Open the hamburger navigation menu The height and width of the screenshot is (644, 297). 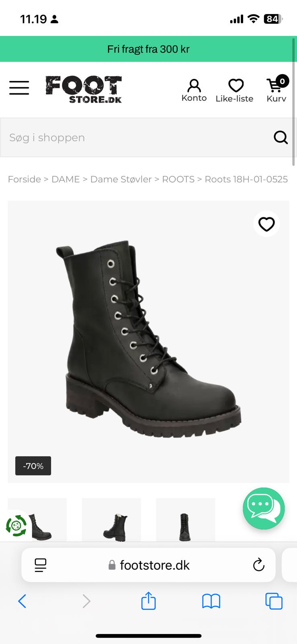[19, 87]
